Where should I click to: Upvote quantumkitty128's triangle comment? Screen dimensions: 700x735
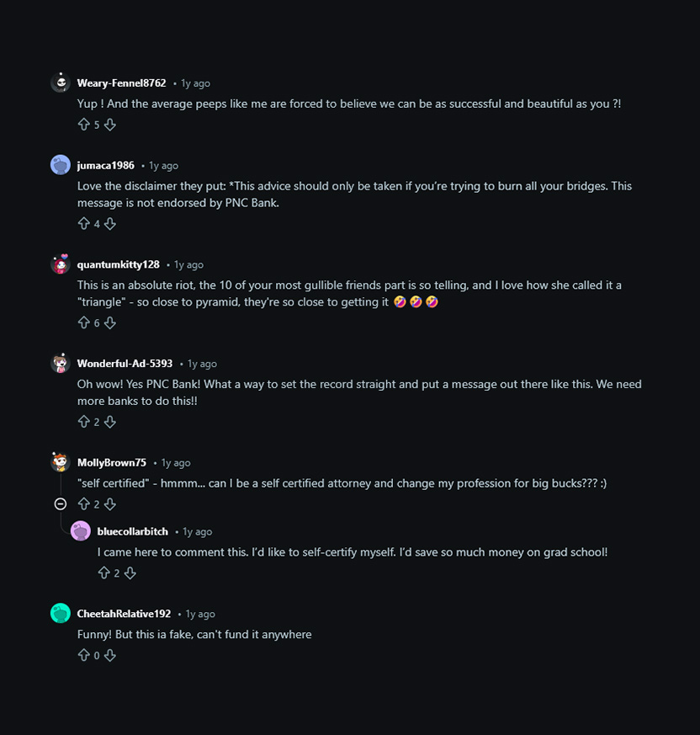(x=83, y=322)
